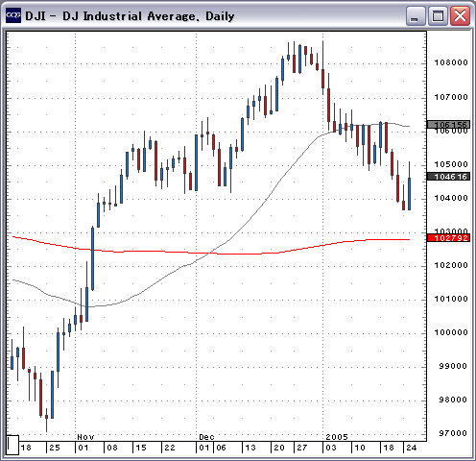This screenshot has width=476, height=461.
Task: Click the 100000 price axis label
Action: [x=451, y=332]
